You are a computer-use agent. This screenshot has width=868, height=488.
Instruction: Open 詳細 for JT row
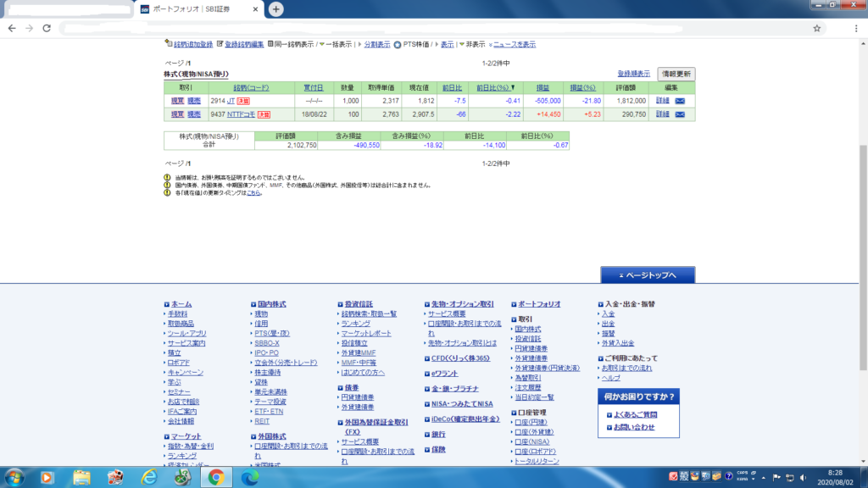(x=663, y=101)
